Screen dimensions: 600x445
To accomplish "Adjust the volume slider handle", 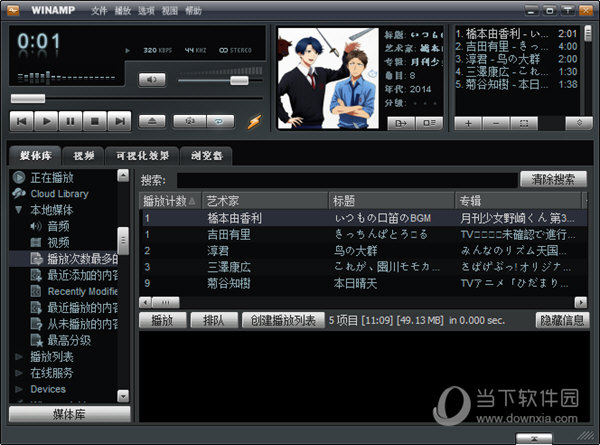I will (x=240, y=80).
